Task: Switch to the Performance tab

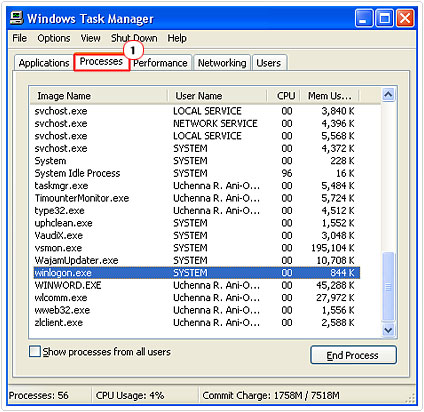Action: pos(160,63)
